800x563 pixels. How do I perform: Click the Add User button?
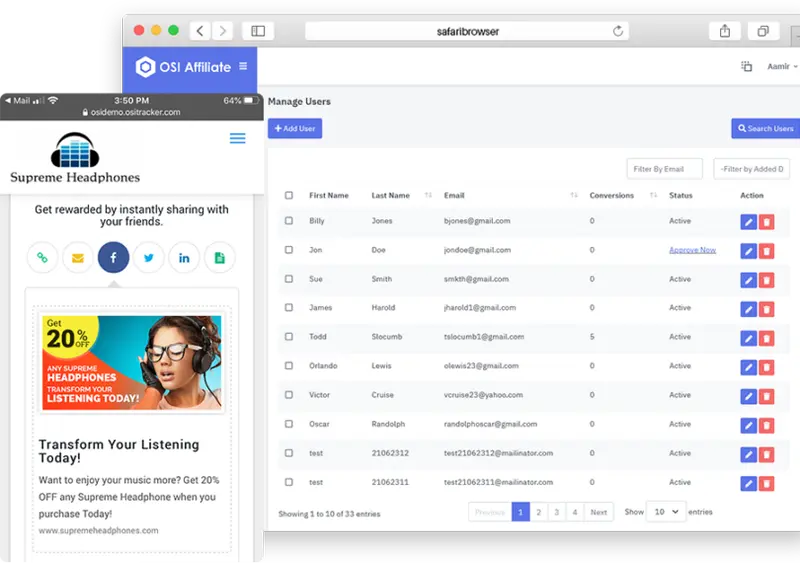295,128
